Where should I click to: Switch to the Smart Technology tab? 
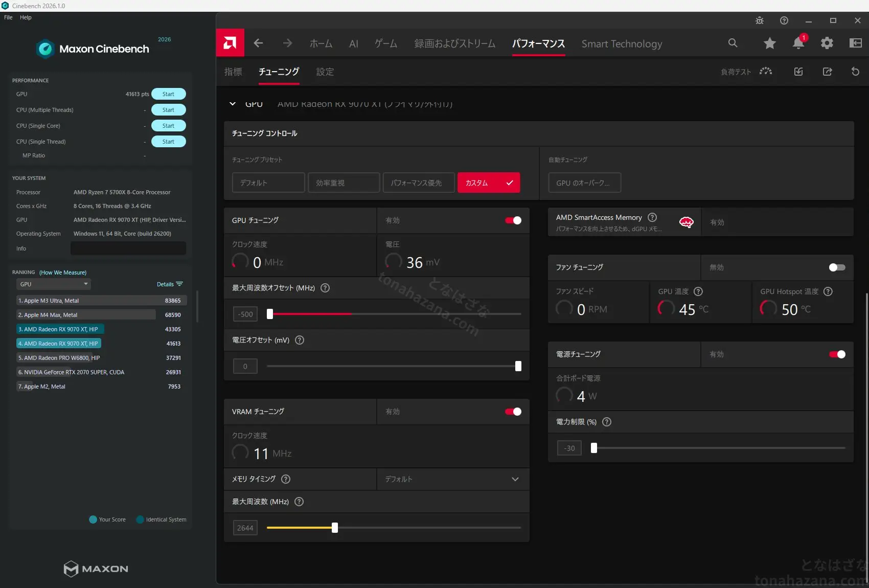622,44
